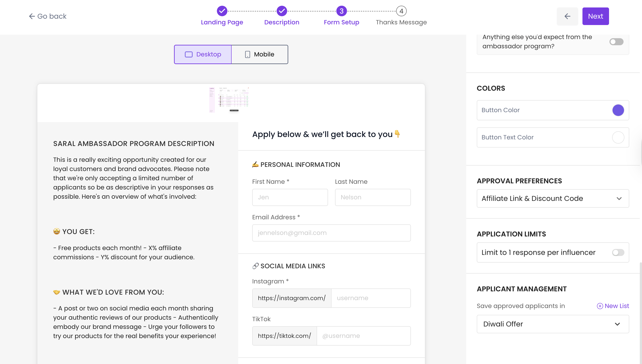The width and height of the screenshot is (642, 364).
Task: Click the New List link
Action: [617, 306]
